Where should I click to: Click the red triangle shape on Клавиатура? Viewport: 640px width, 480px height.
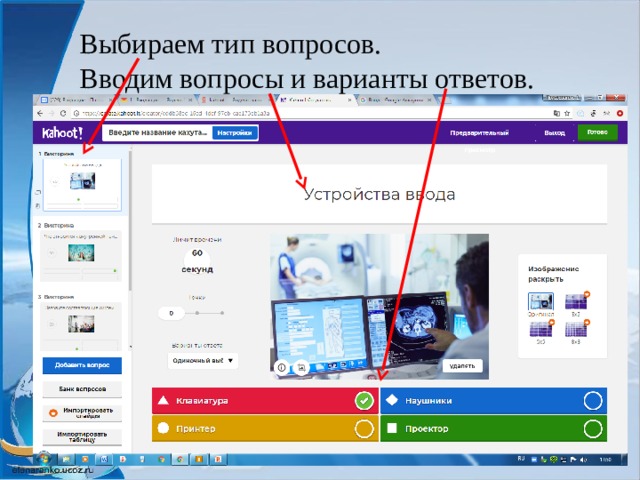click(x=163, y=400)
